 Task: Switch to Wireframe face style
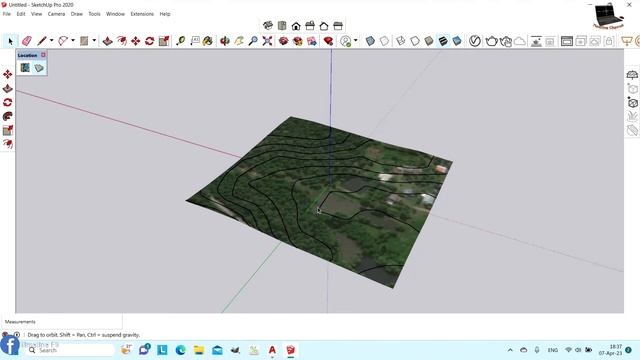(x=401, y=41)
